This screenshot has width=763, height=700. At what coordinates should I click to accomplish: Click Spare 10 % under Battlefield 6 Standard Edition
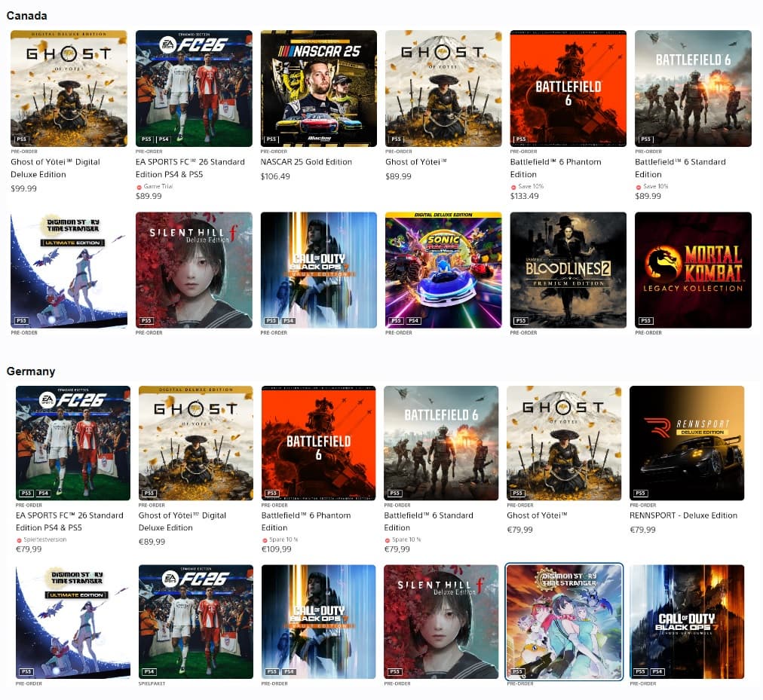coord(406,540)
